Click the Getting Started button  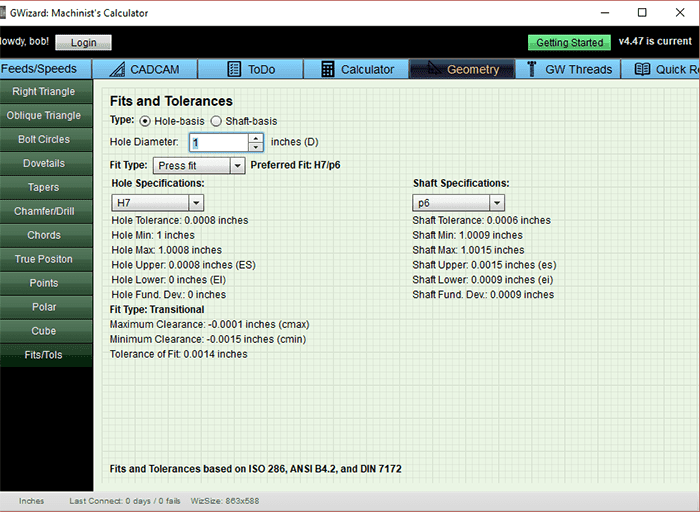569,42
